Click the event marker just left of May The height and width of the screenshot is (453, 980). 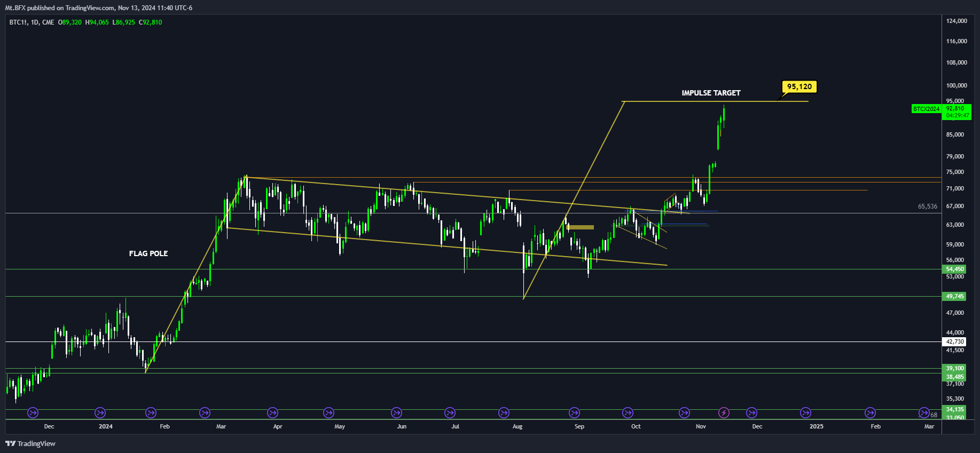[329, 412]
